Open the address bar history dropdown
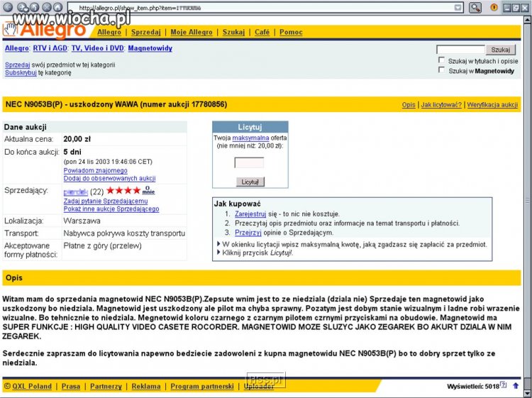The height and width of the screenshot is (398, 532). [x=458, y=8]
